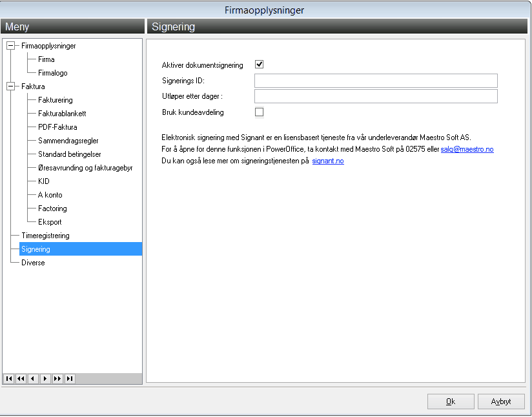
Task: Click the Signerings ID input field
Action: pos(376,81)
